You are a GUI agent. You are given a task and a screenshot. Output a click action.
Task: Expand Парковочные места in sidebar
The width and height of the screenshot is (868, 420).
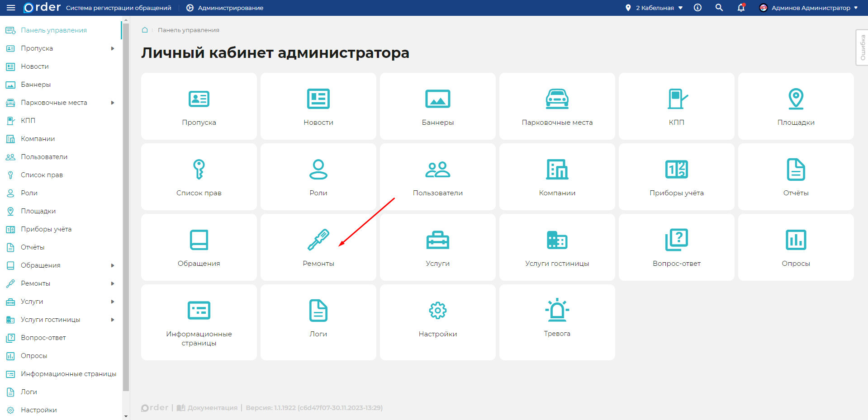tap(113, 103)
